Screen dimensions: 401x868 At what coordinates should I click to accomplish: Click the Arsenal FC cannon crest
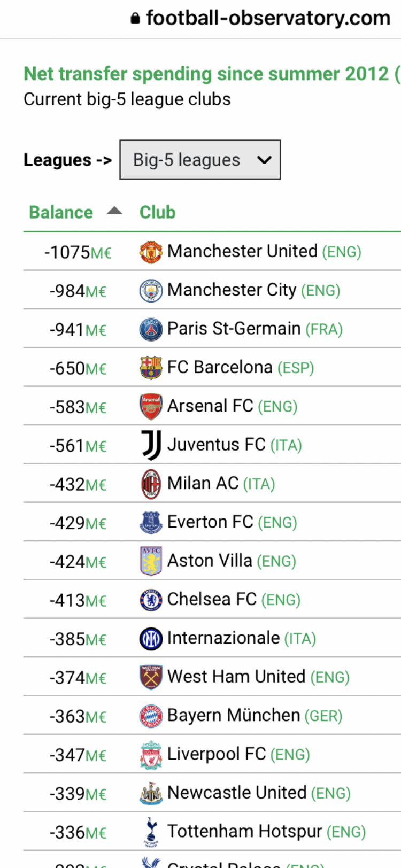click(x=151, y=407)
